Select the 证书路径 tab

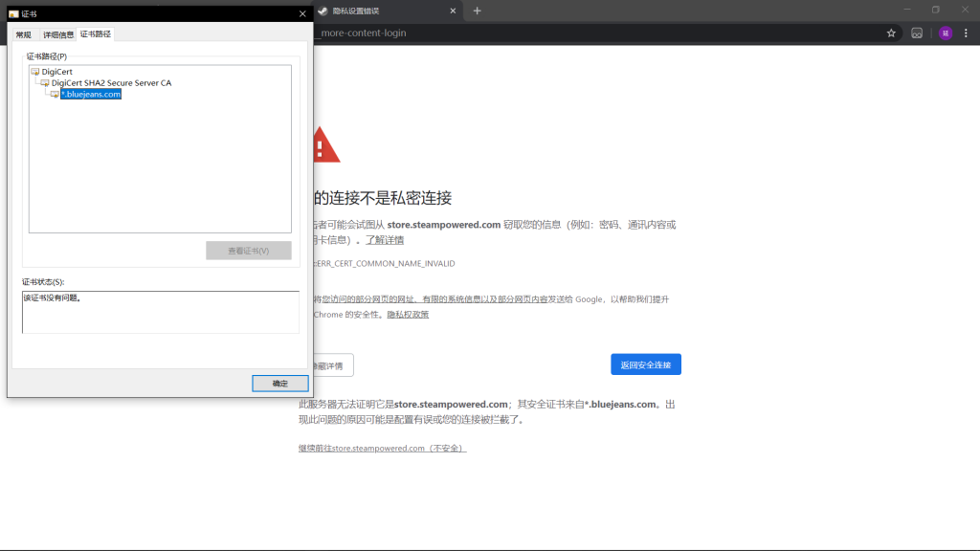tap(95, 34)
